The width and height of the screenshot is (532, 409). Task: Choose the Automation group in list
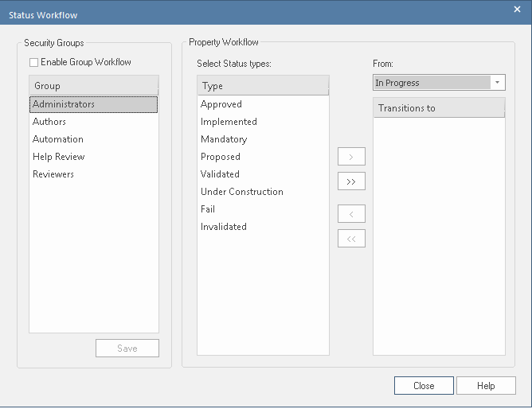click(58, 139)
